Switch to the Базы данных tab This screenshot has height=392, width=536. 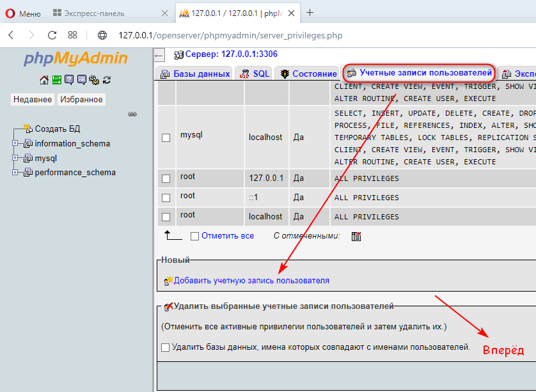pyautogui.click(x=195, y=74)
